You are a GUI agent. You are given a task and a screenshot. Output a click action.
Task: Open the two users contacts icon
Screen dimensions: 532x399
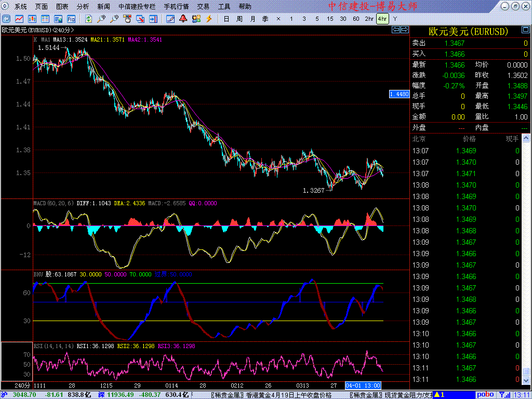coord(196,19)
